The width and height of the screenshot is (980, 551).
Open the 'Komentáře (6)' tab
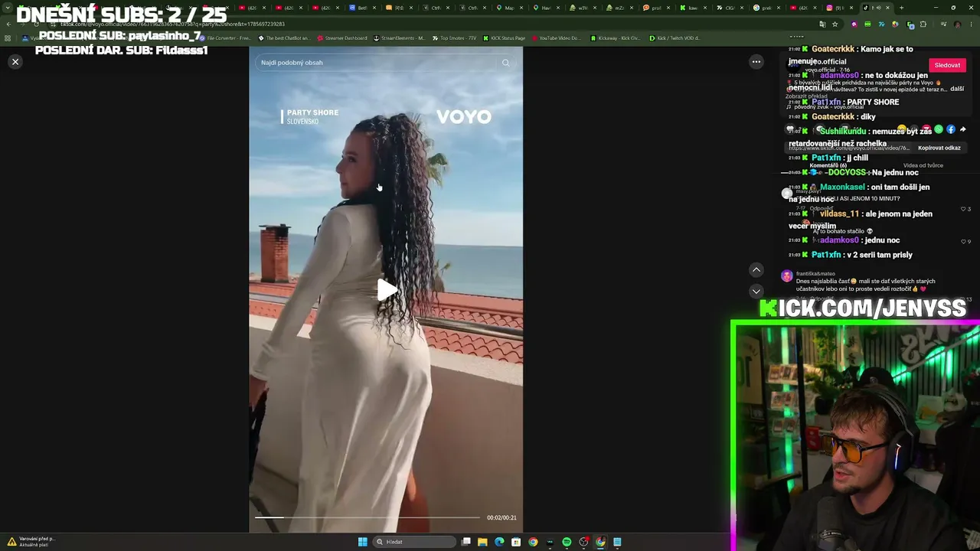[828, 165]
